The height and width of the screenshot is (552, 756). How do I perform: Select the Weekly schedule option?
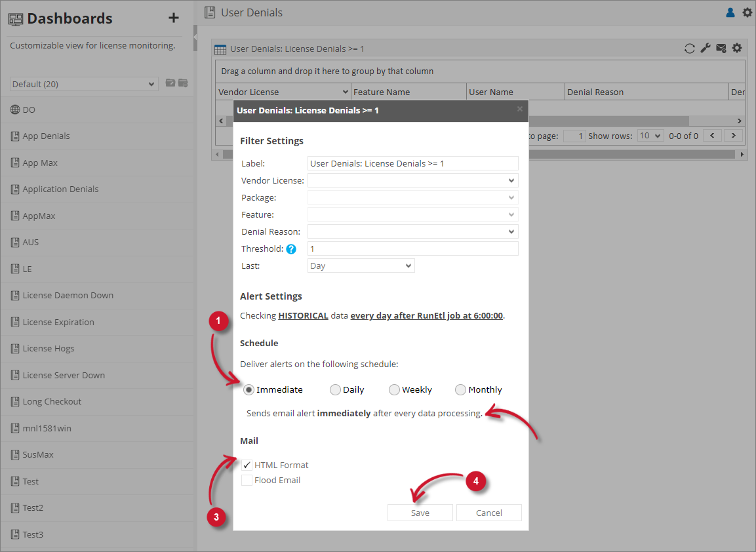395,389
